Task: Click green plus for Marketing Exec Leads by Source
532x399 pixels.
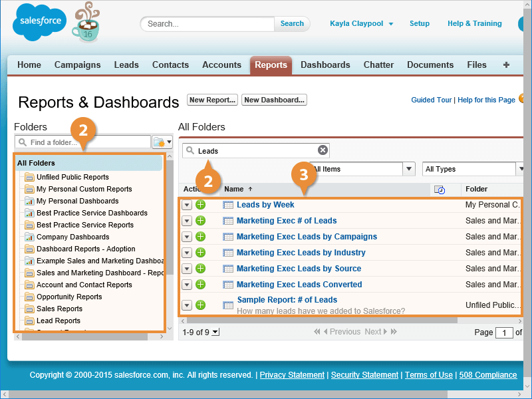Action: (x=201, y=269)
